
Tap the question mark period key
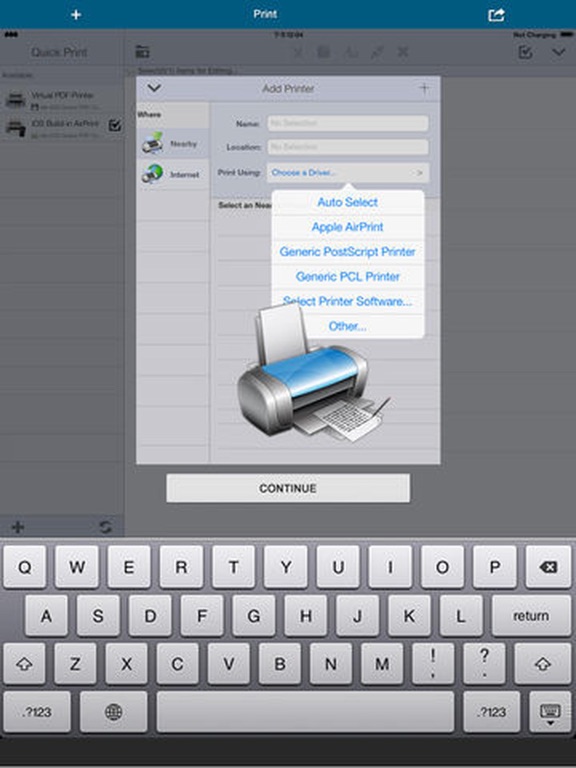click(484, 664)
